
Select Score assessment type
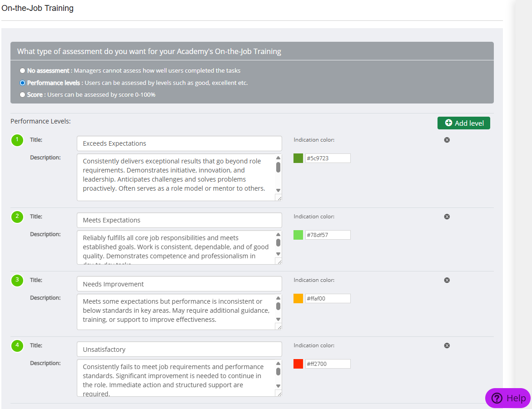(x=22, y=95)
